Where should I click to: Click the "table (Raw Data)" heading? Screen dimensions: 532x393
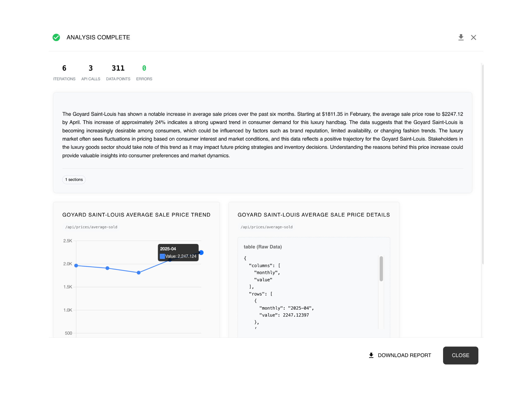[x=263, y=247]
